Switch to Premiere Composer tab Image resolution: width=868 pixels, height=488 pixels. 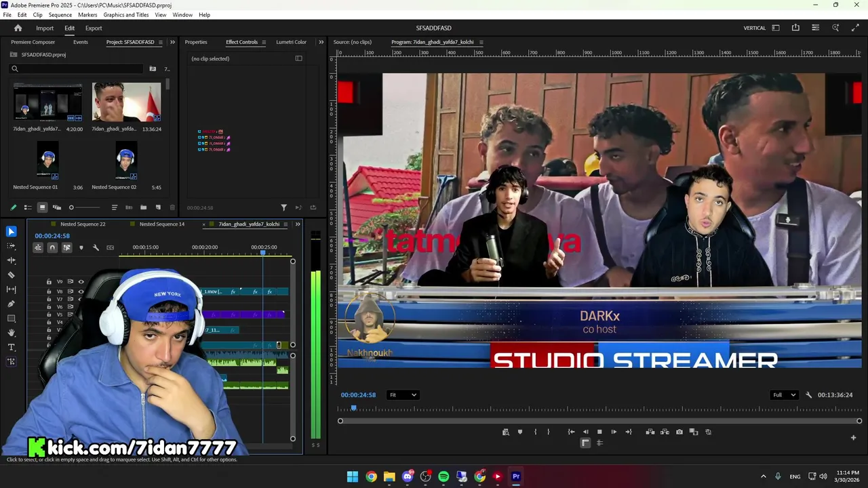click(33, 42)
